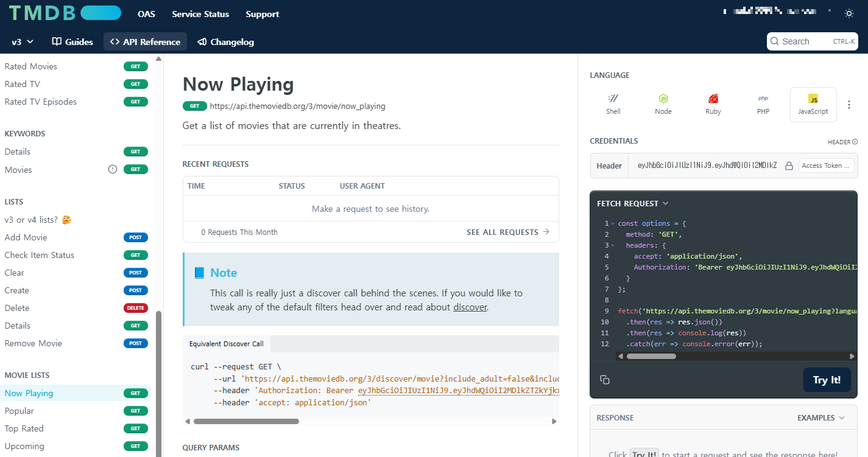The image size is (868, 457).
Task: Click the lock icon in credentials
Action: tap(789, 166)
